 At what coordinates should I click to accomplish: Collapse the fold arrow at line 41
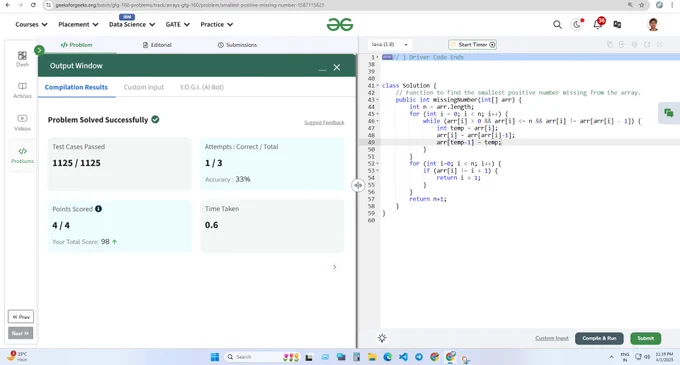pos(377,86)
